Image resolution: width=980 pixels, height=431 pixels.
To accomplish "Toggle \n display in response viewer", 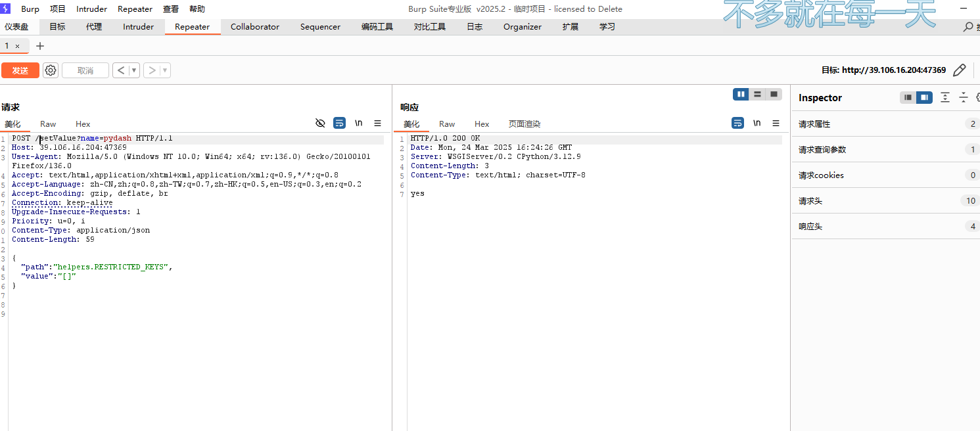I will point(757,123).
